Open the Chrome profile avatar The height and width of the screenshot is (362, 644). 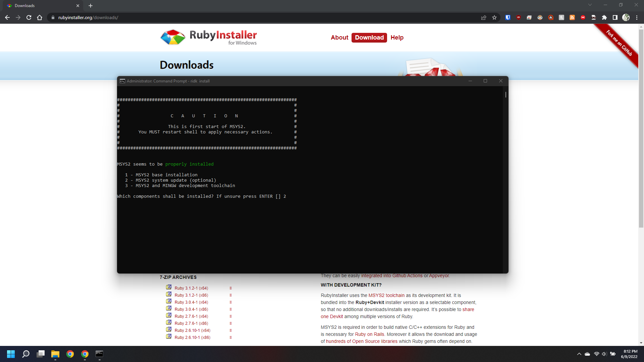pos(626,17)
